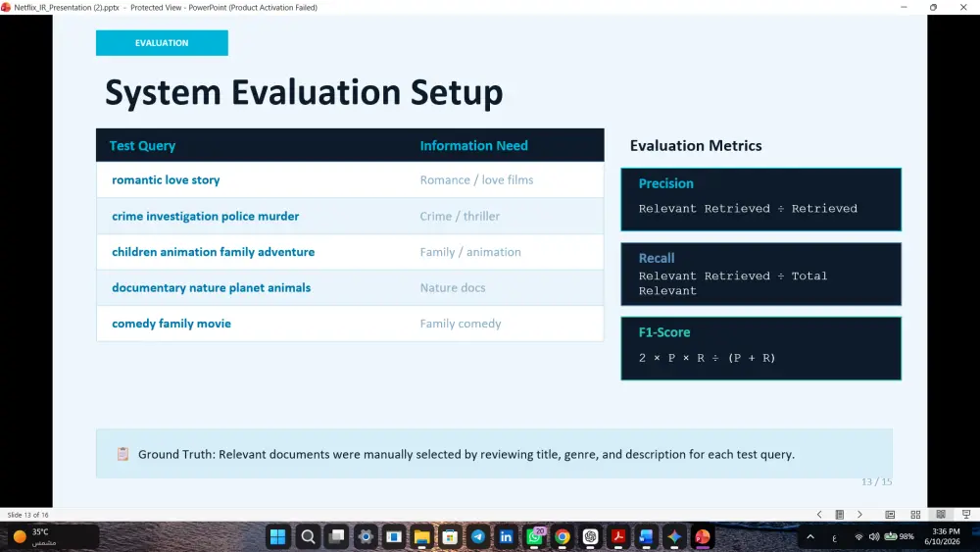Click the 'Romance / love films' cell

[476, 180]
